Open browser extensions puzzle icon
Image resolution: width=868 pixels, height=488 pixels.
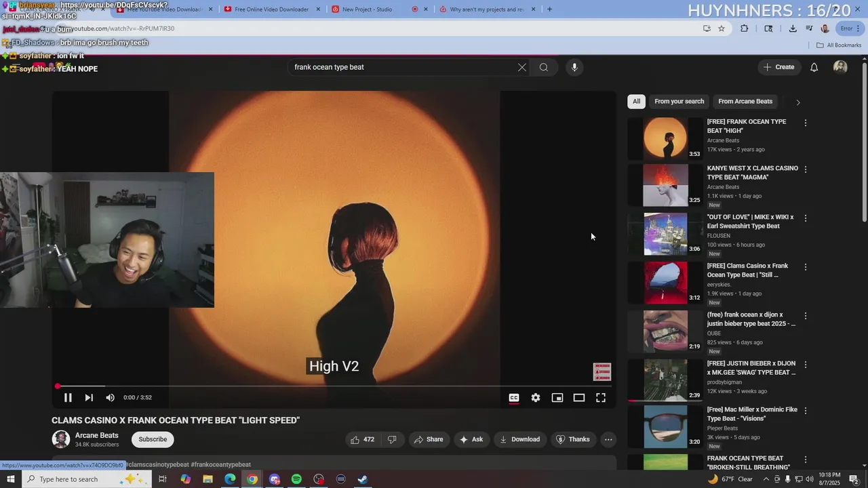(745, 28)
